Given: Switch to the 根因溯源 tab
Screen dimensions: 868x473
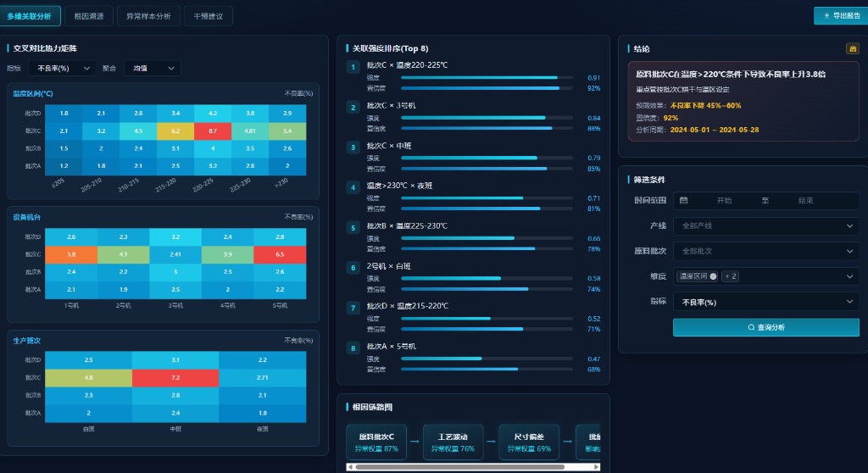Looking at the screenshot, I should (x=89, y=16).
